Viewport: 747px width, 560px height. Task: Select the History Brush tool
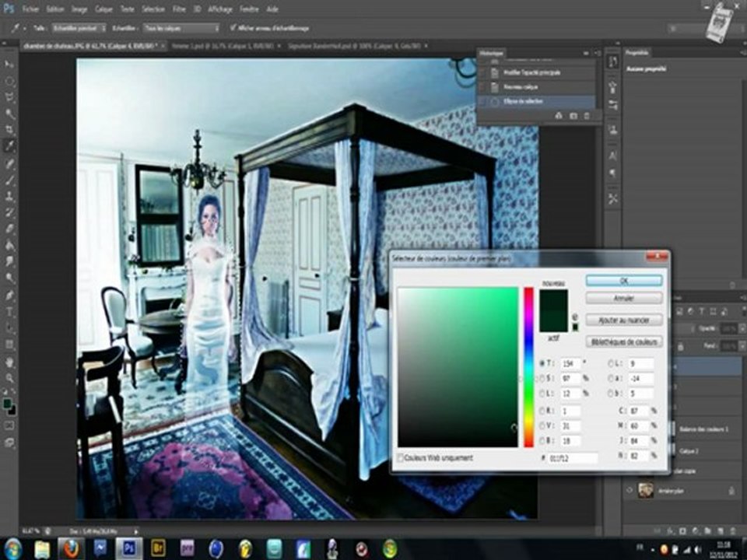[9, 212]
